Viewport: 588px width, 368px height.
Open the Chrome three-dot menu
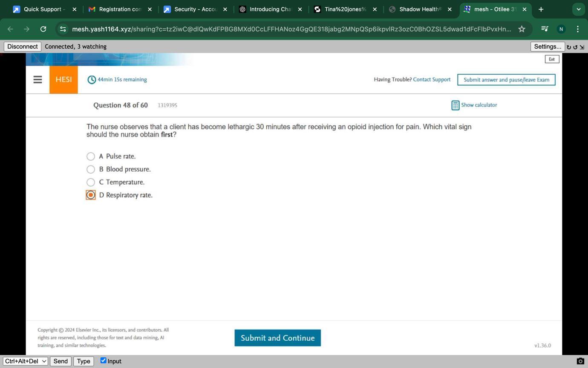[x=577, y=29]
